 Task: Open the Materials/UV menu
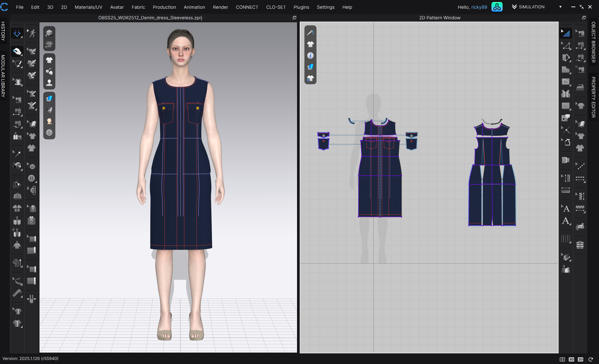click(88, 7)
